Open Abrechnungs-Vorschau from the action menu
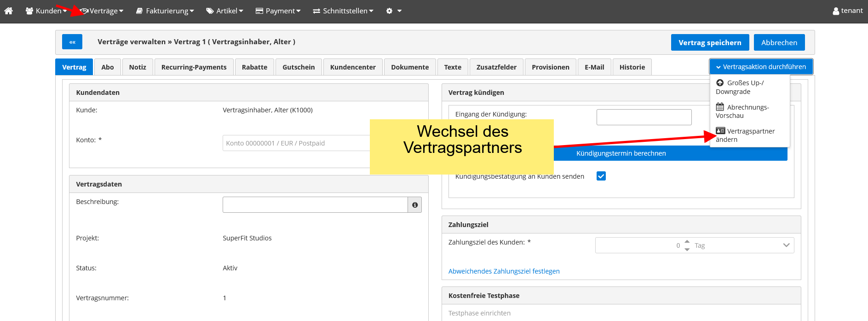 (742, 111)
